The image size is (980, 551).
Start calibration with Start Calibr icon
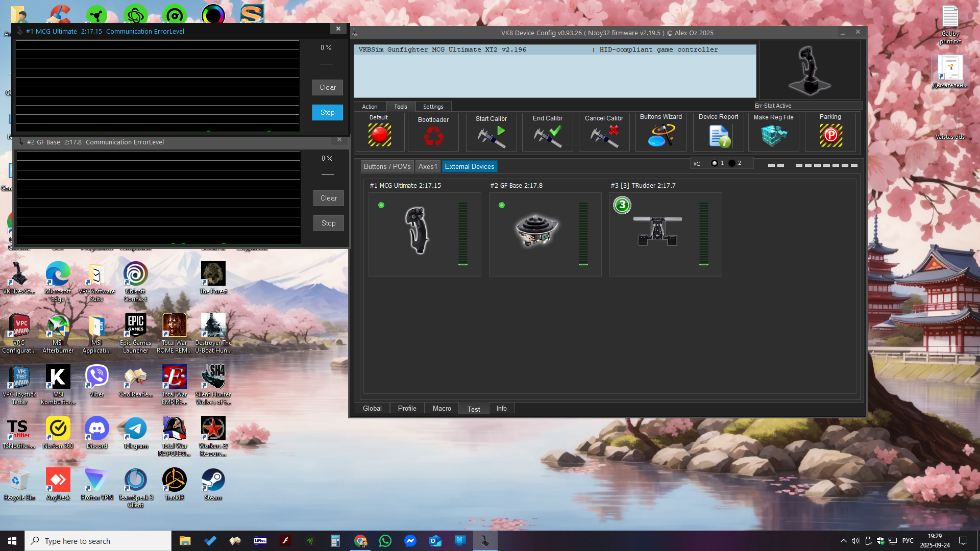tap(491, 136)
